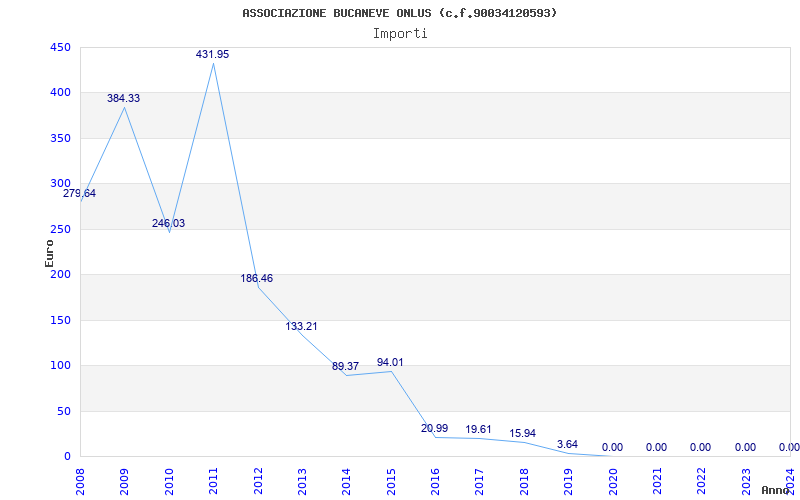Select the 2008 x-axis label
This screenshot has width=800, height=500.
coord(80,481)
